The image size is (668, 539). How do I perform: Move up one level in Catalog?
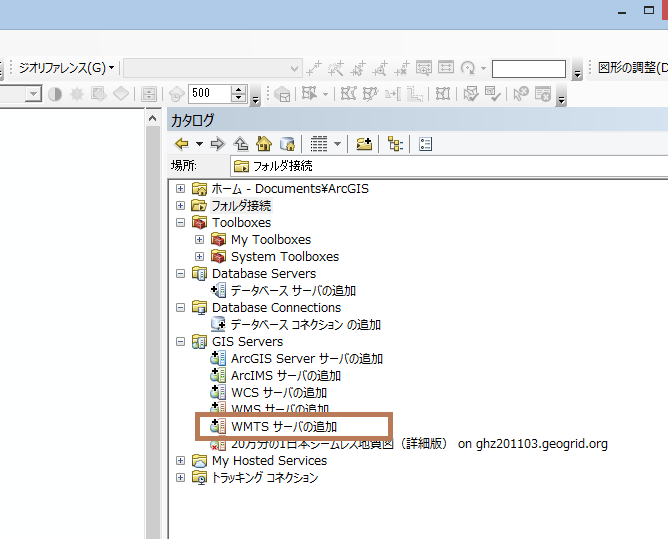pyautogui.click(x=241, y=144)
